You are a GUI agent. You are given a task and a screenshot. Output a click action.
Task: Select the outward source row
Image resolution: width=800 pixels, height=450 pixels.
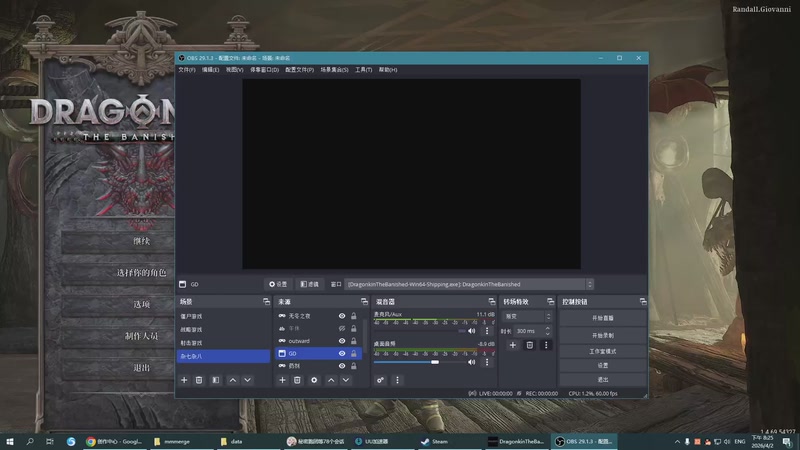(x=319, y=341)
